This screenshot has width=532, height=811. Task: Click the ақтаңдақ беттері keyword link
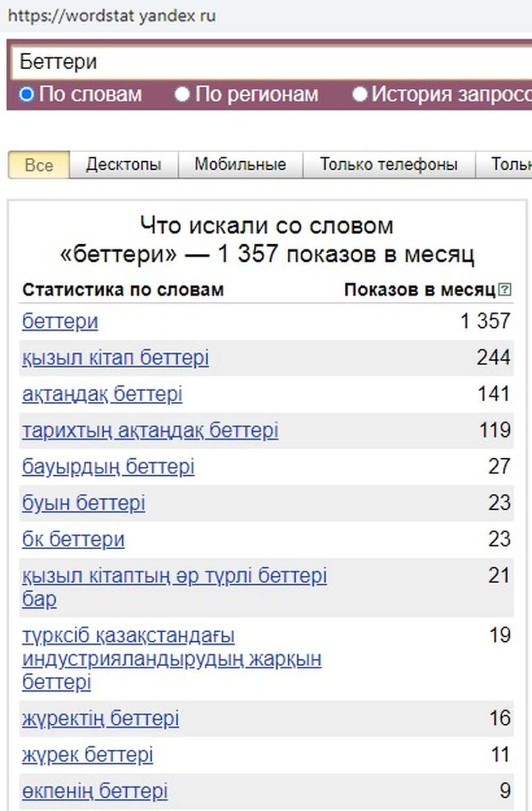coord(102,394)
